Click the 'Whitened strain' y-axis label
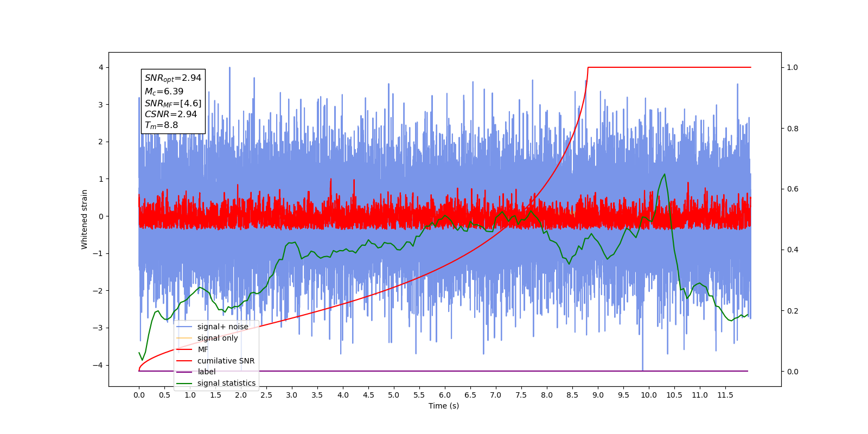Viewport: 868px width, 434px height. [x=85, y=219]
